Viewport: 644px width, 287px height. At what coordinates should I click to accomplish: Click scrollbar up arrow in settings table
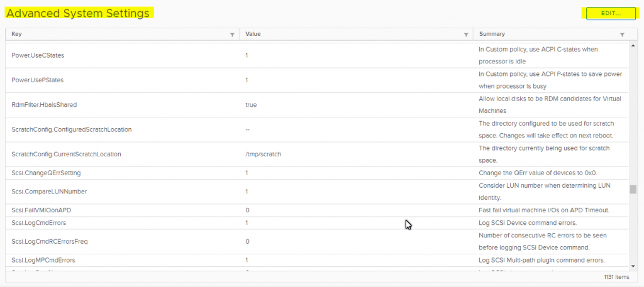tap(633, 45)
